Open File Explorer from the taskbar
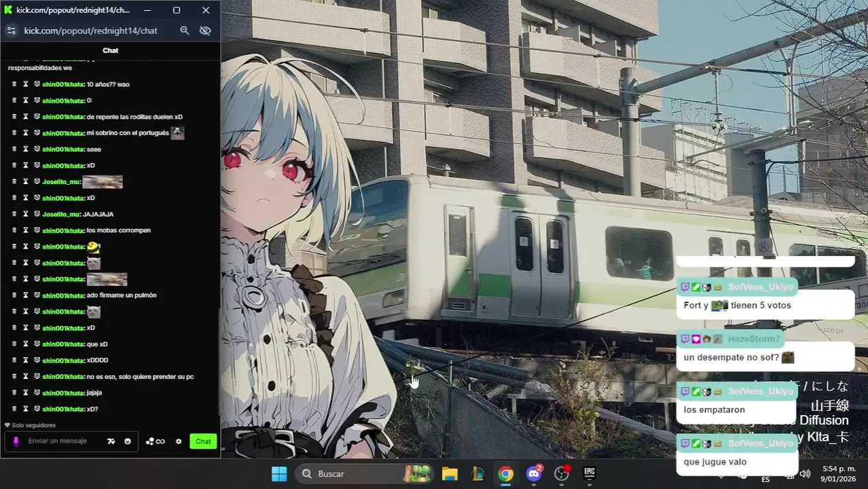868x489 pixels. [450, 474]
